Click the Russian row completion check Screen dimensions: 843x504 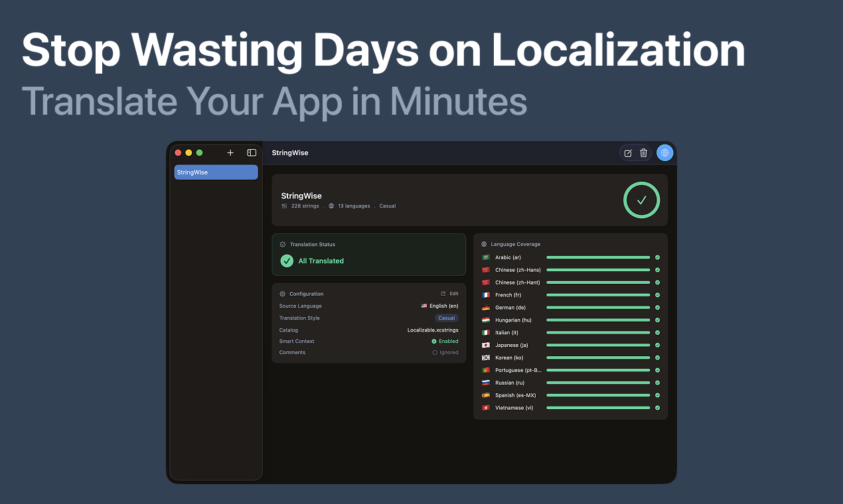point(657,383)
